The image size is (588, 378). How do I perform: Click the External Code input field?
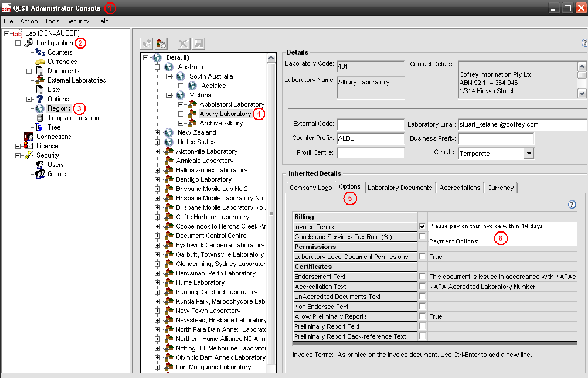371,124
